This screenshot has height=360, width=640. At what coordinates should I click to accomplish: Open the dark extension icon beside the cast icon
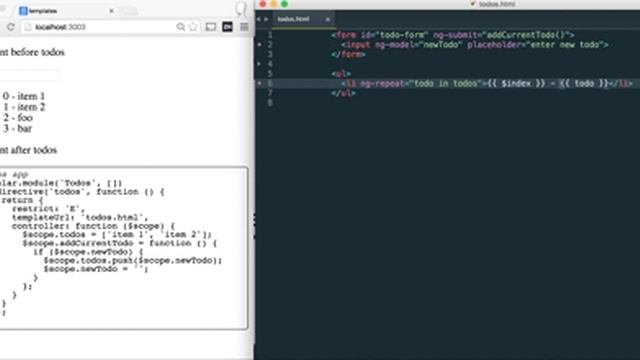(227, 27)
